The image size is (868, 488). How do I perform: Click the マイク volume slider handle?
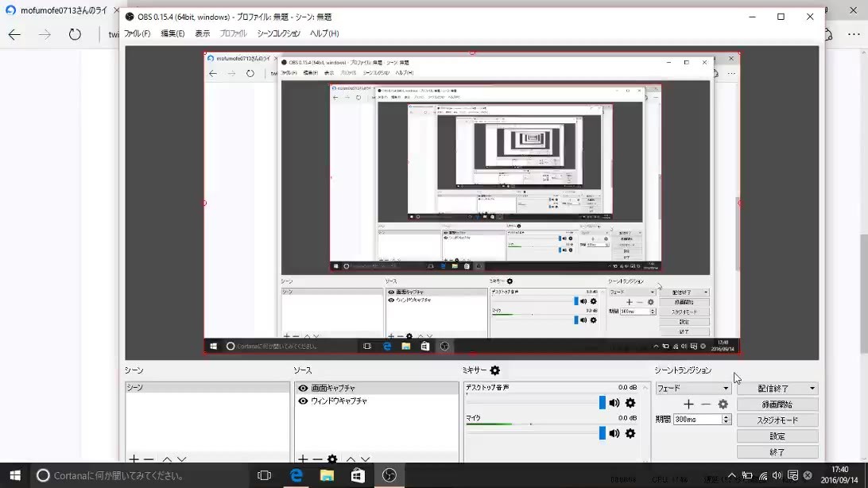pyautogui.click(x=603, y=433)
